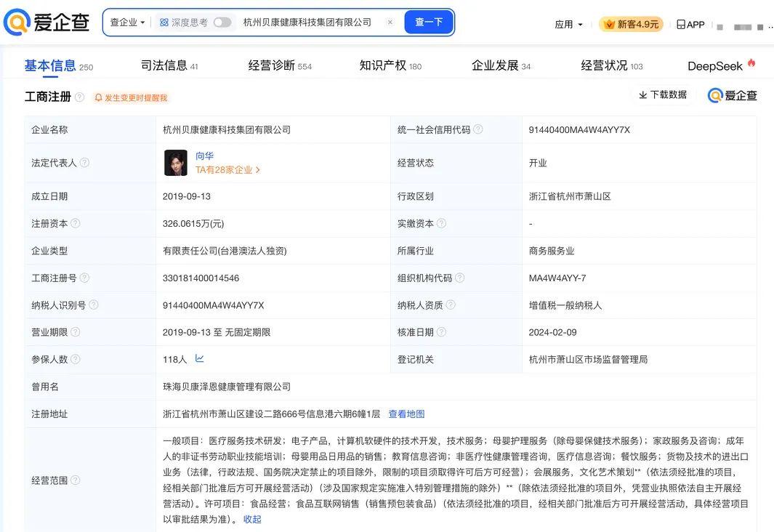Image resolution: width=774 pixels, height=532 pixels.
Task: Open the 查看地图 map link
Action: point(407,414)
